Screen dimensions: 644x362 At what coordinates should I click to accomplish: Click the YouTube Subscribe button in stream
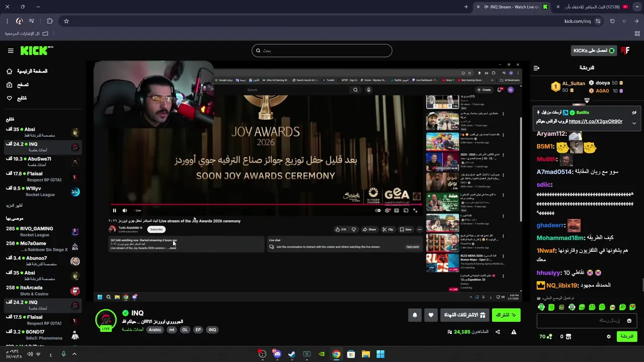[x=156, y=229]
